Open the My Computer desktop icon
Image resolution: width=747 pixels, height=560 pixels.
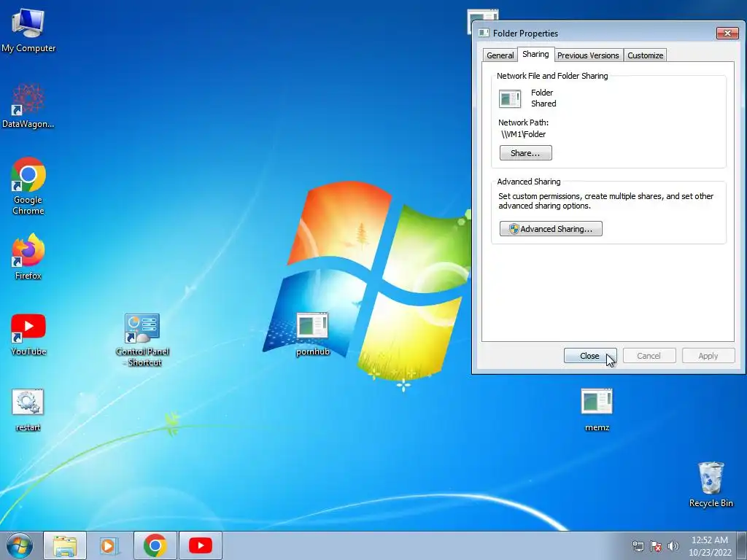tap(28, 31)
